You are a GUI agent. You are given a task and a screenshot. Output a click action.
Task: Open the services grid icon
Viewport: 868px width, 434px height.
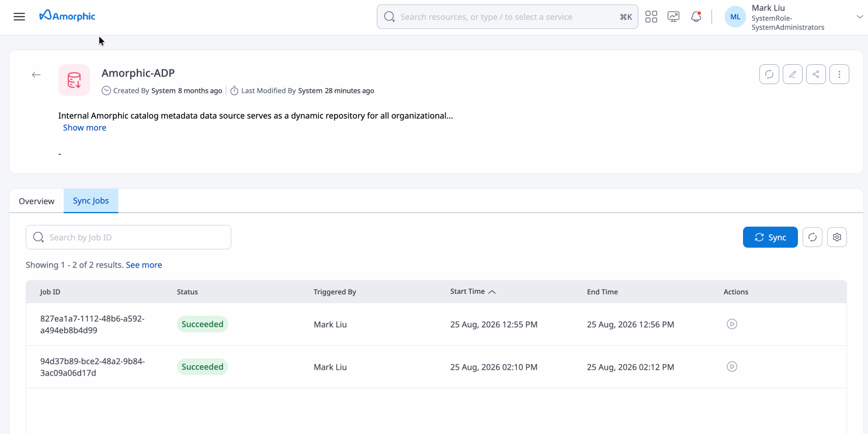click(651, 17)
